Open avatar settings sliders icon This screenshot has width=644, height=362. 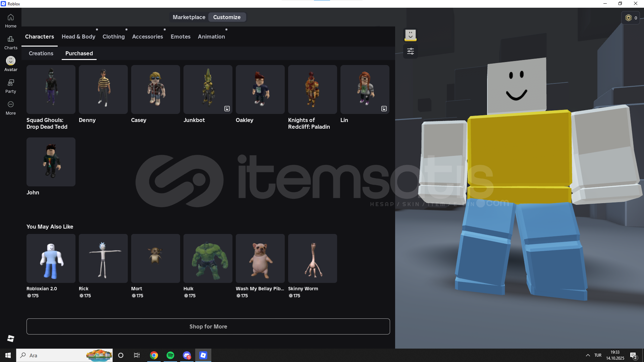tap(411, 51)
